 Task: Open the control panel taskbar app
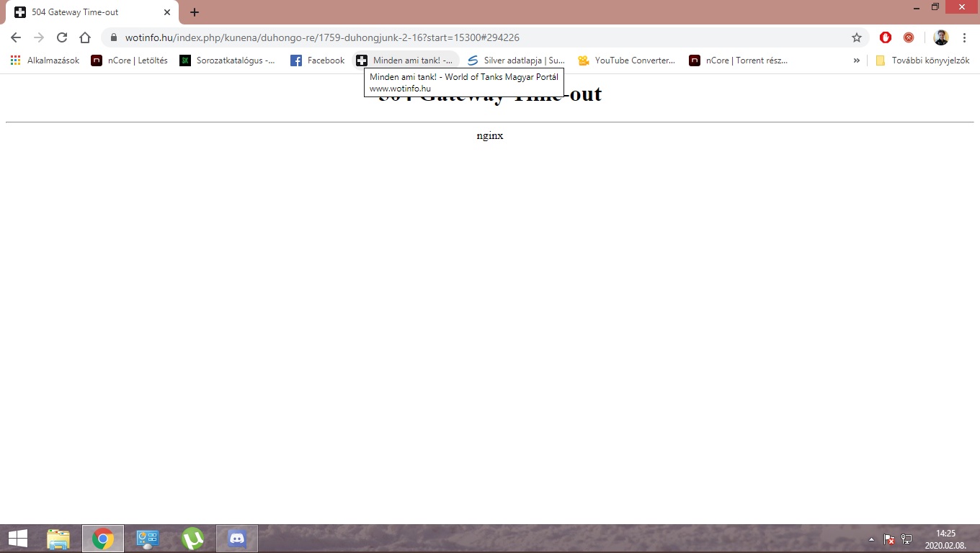pyautogui.click(x=148, y=539)
